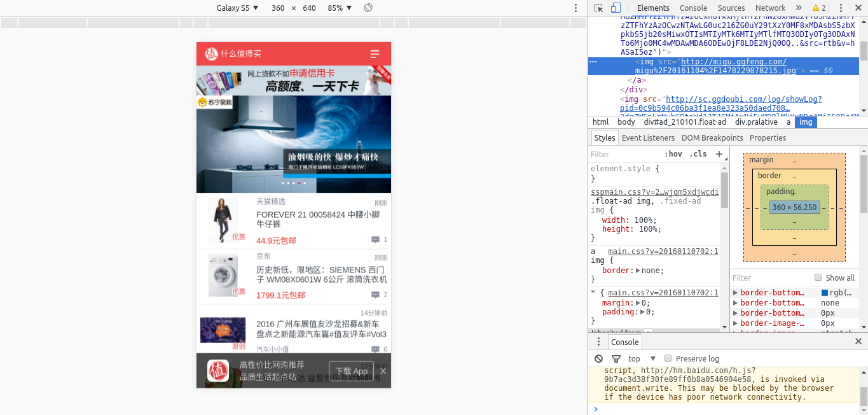This screenshot has width=868, height=415.
Task: Enable the Preserve log checkbox
Action: click(x=668, y=358)
